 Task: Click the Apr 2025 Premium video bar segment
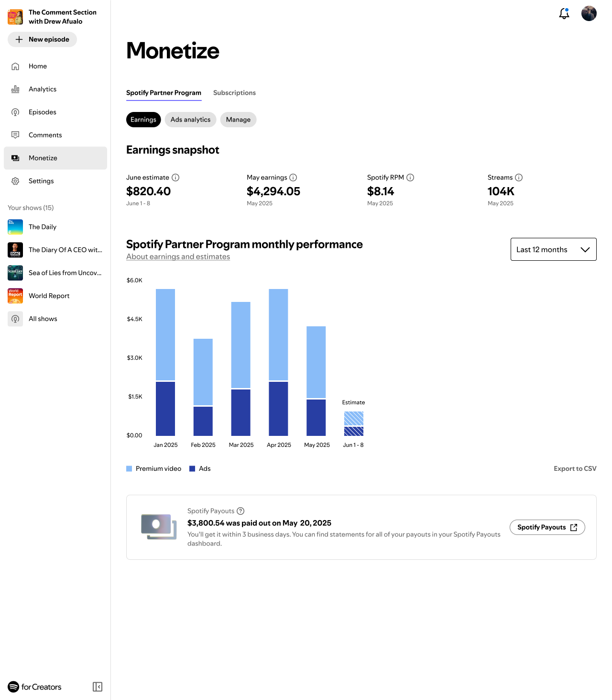(278, 334)
